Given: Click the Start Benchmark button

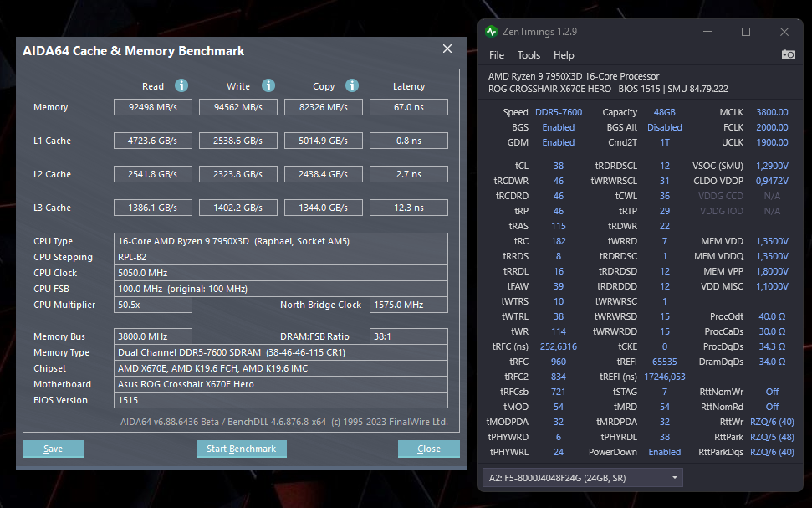Looking at the screenshot, I should [x=242, y=449].
